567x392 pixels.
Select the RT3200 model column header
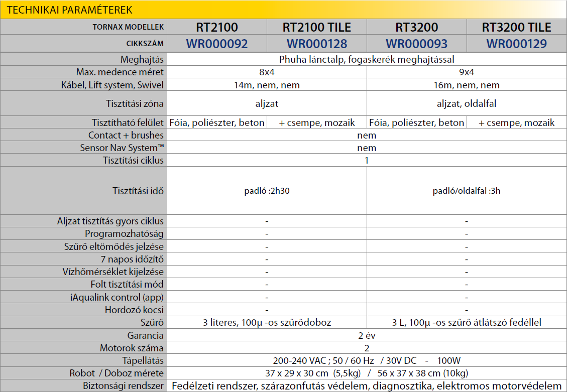pos(416,27)
